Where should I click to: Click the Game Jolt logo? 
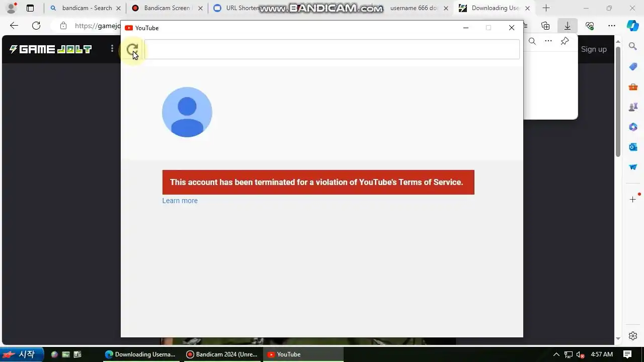50,49
